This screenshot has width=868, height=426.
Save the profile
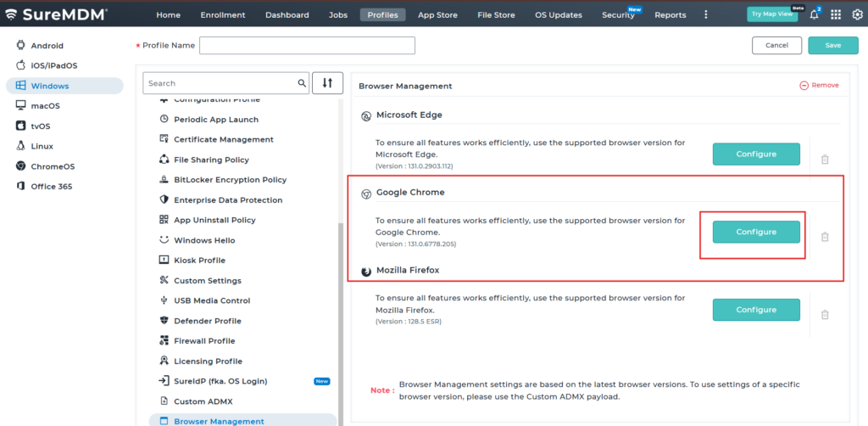coord(833,46)
